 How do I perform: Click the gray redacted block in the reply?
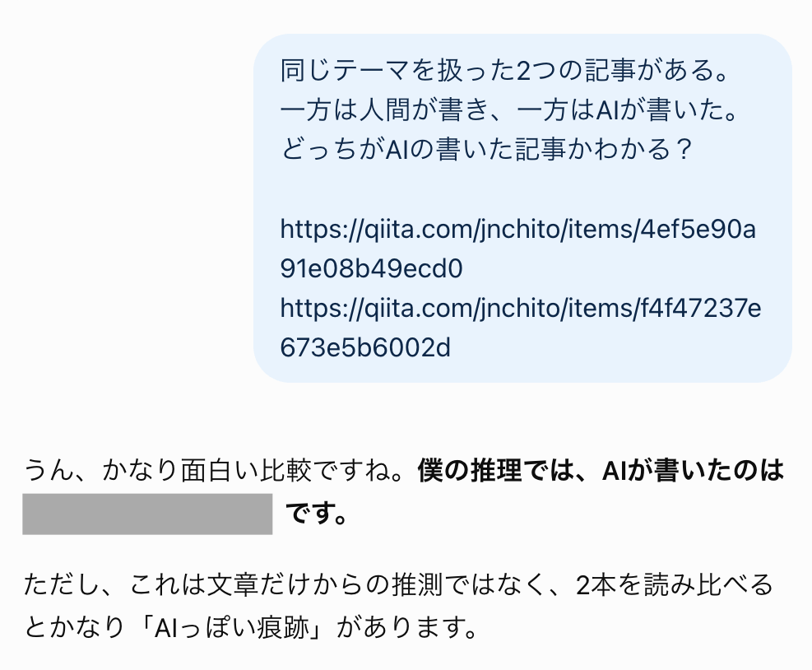(147, 514)
